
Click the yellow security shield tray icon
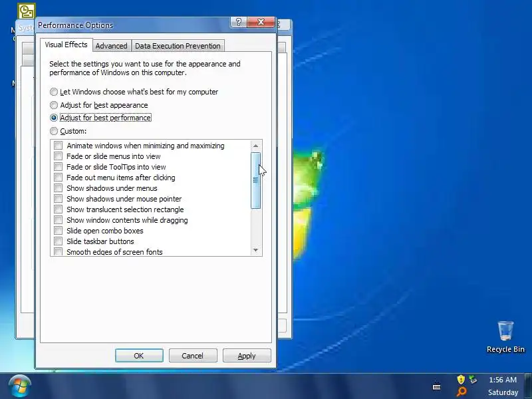click(461, 379)
